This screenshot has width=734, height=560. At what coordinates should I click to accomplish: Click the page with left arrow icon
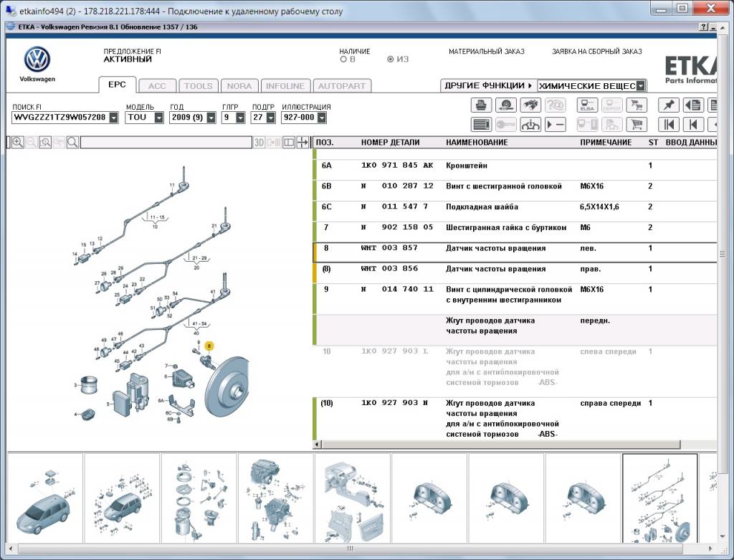click(693, 105)
